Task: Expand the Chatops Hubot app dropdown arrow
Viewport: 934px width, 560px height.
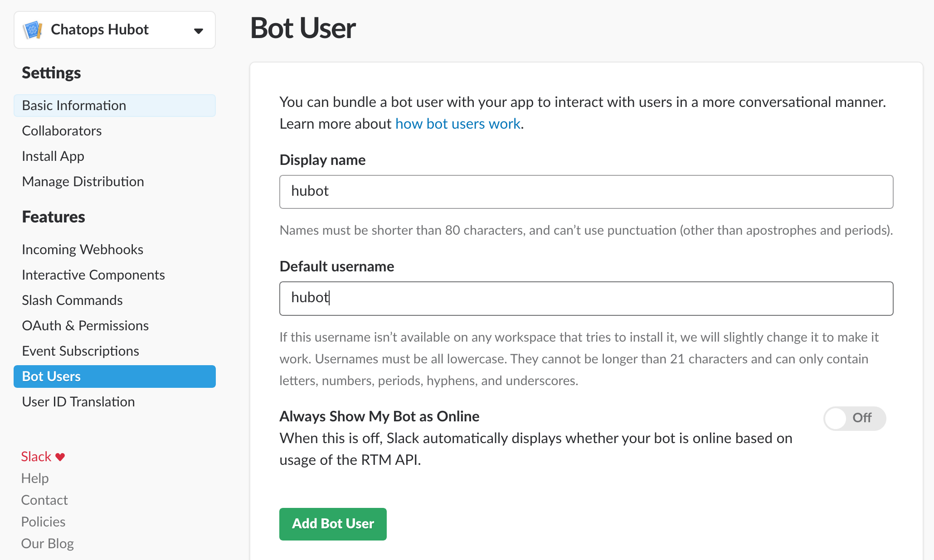Action: (198, 31)
